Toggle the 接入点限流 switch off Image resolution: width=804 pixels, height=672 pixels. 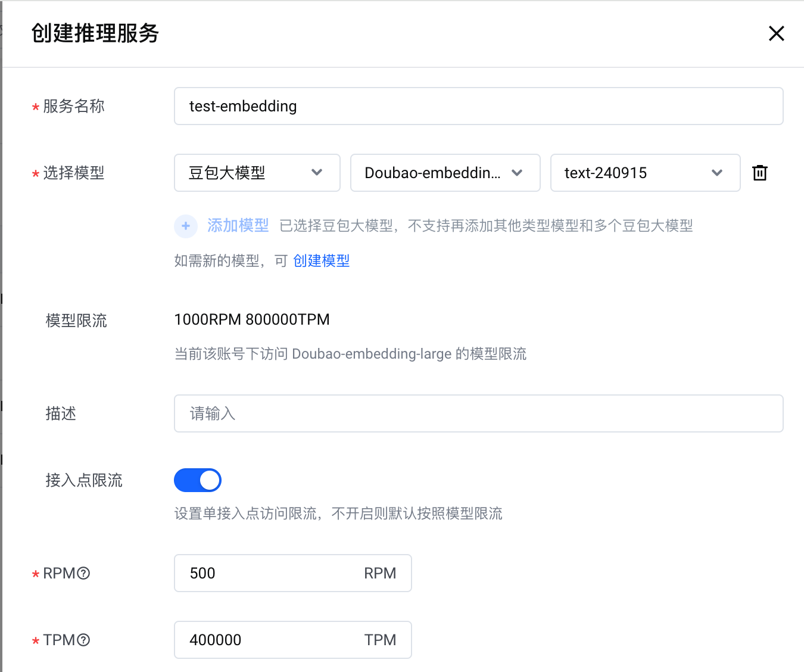(x=198, y=480)
